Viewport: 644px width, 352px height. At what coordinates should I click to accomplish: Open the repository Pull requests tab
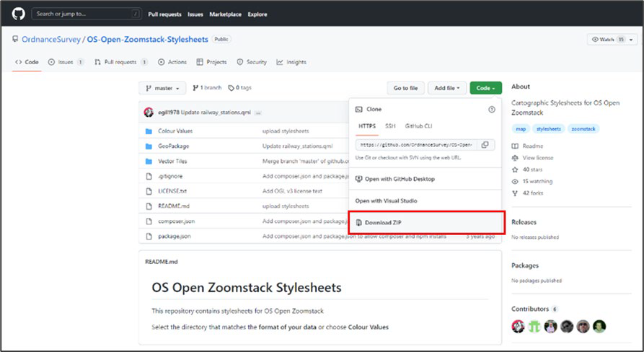(x=120, y=62)
